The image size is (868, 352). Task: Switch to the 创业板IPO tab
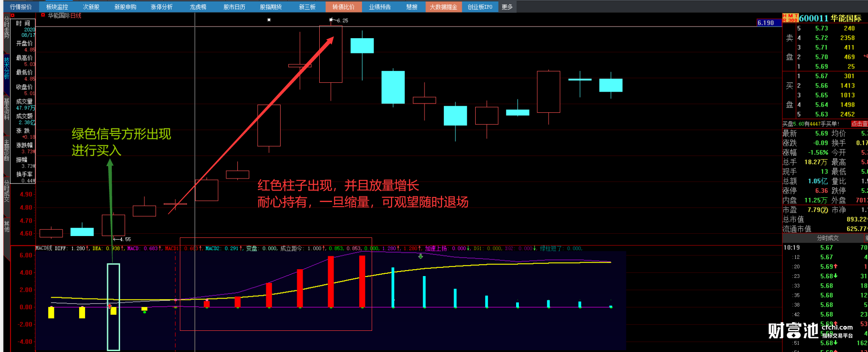(x=480, y=7)
